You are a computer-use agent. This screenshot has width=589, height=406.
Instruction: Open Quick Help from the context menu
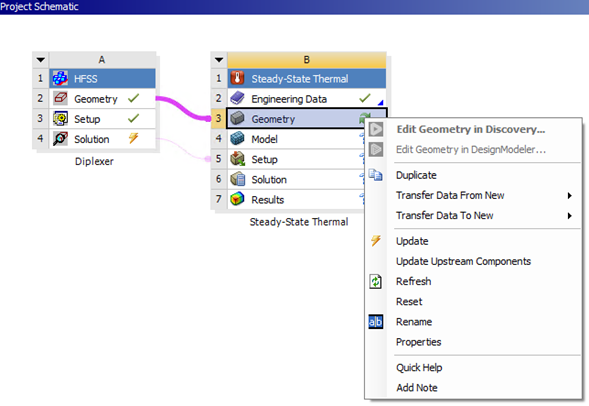[419, 368]
